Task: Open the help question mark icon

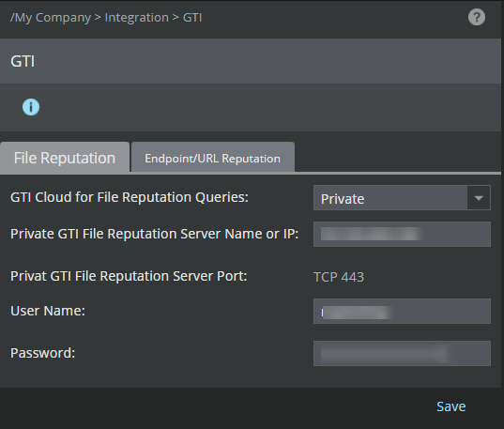Action: (477, 17)
